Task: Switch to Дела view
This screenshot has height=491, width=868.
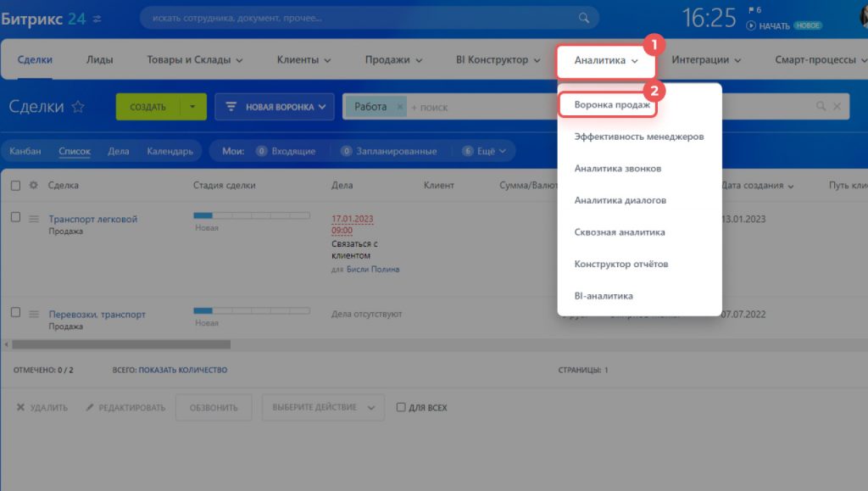Action: [x=118, y=151]
